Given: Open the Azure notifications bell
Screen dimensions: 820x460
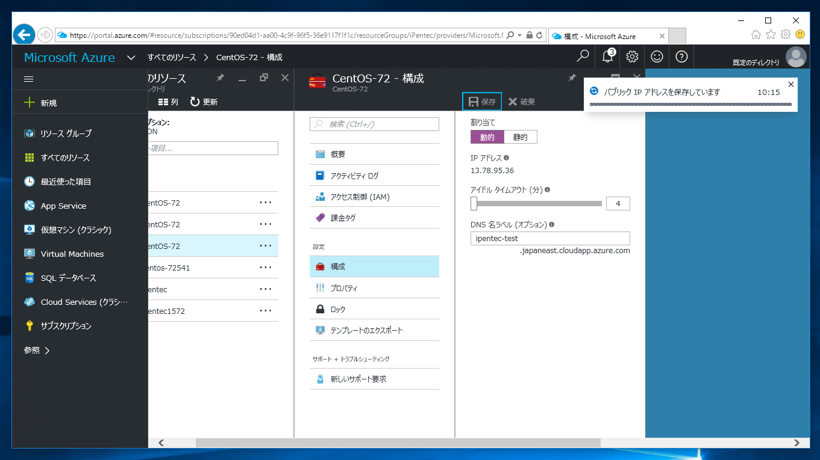Looking at the screenshot, I should coord(608,56).
